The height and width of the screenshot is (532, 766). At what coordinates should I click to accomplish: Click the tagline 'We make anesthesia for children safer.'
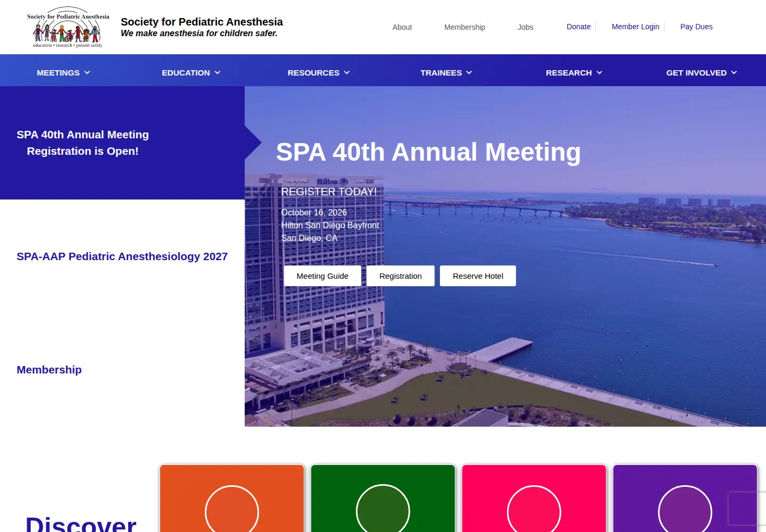[x=199, y=34]
